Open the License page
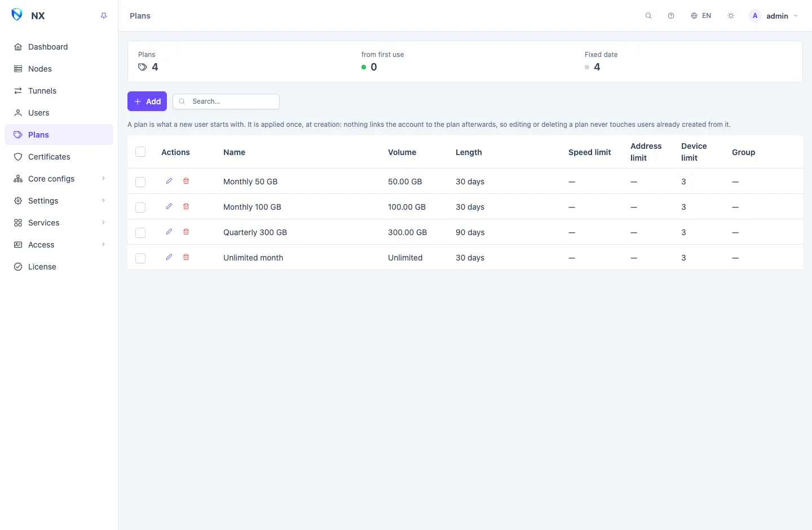812x530 pixels. point(59,267)
